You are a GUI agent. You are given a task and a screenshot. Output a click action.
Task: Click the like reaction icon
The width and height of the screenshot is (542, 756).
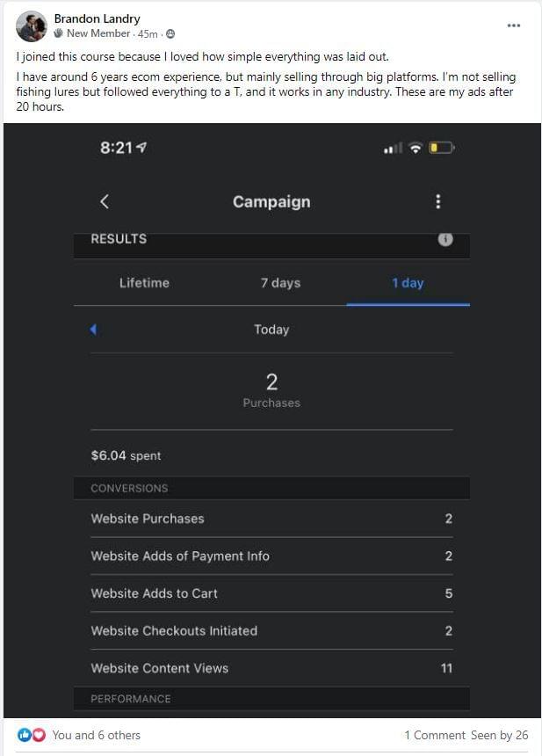[24, 735]
